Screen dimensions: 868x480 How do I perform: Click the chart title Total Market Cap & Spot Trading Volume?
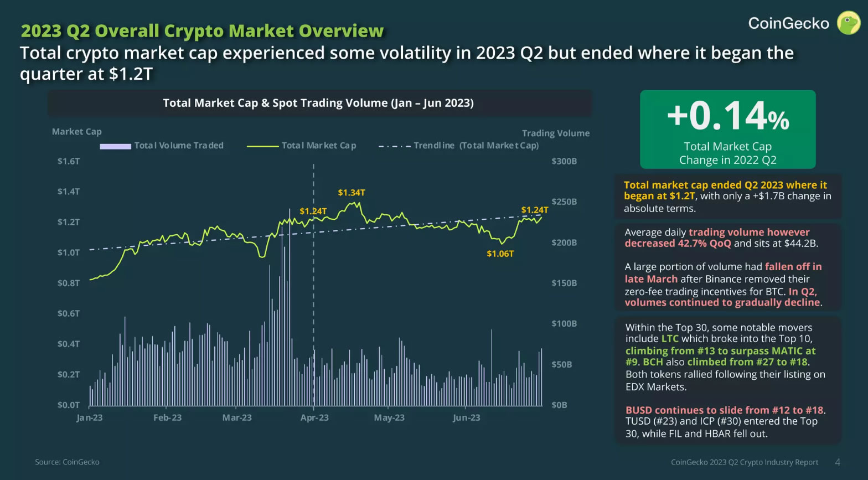coord(318,103)
